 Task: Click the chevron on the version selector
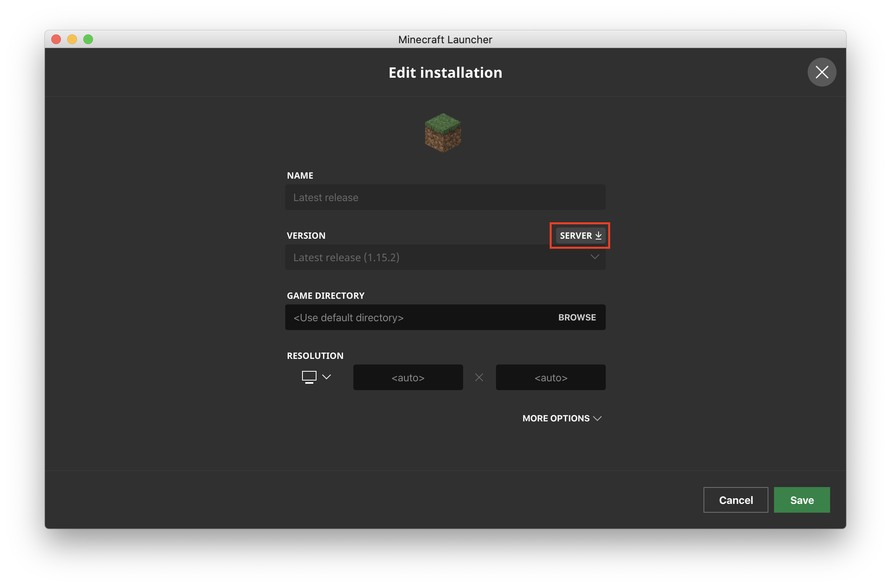(x=595, y=257)
